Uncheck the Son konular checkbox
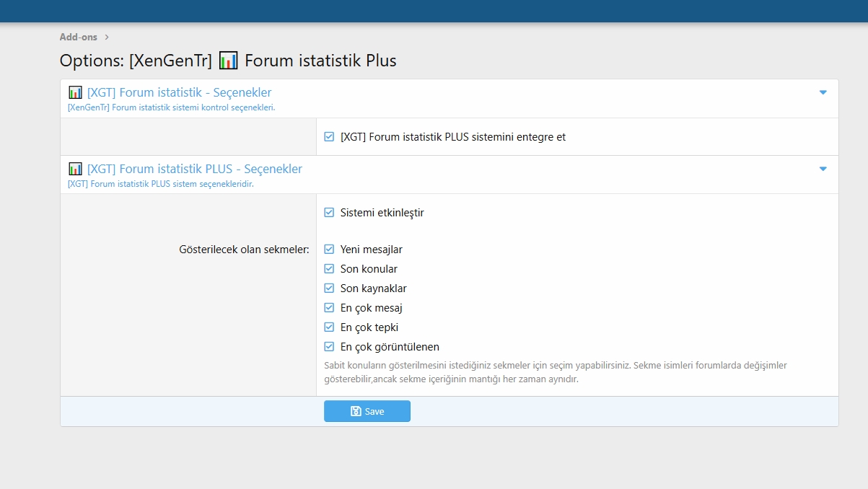 click(x=329, y=269)
